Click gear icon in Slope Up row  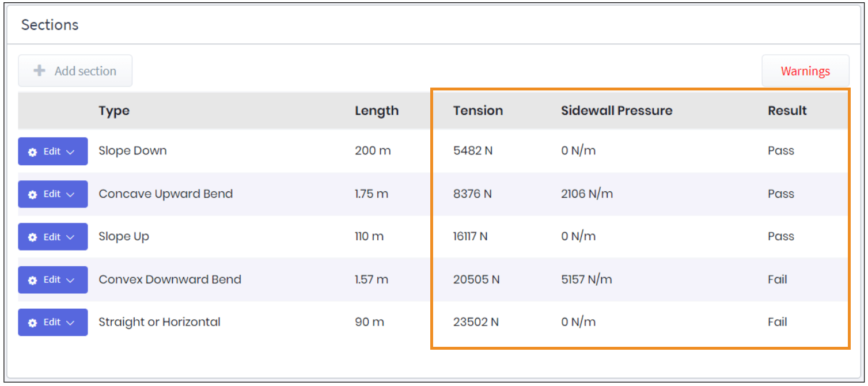33,237
